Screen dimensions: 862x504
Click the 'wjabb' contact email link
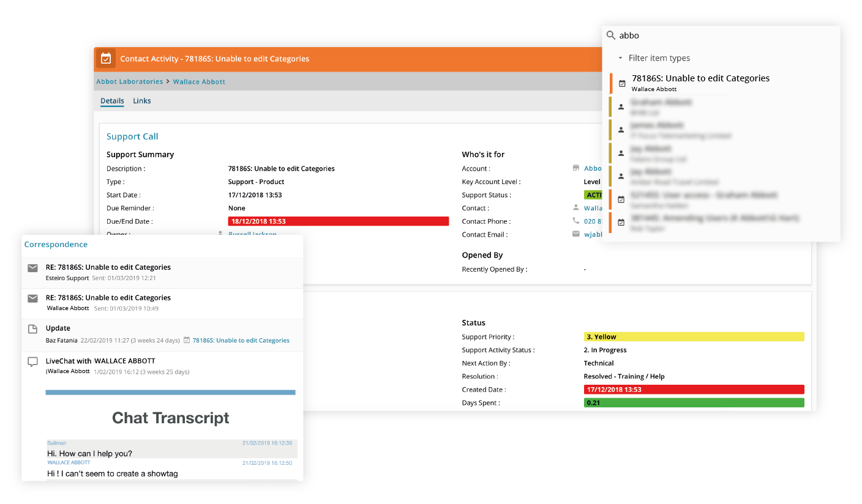point(593,234)
